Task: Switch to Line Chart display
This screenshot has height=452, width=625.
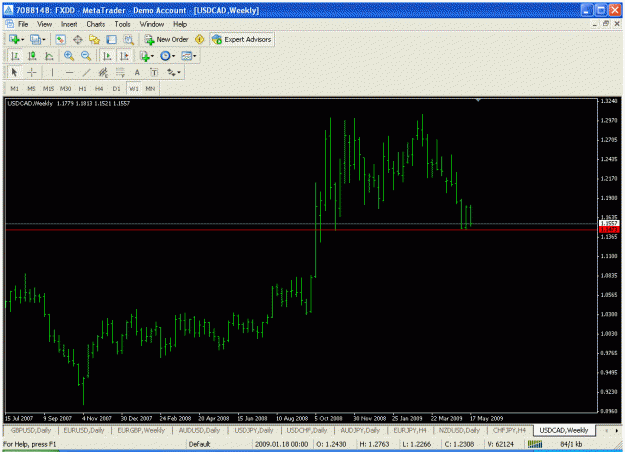Action: point(49,56)
